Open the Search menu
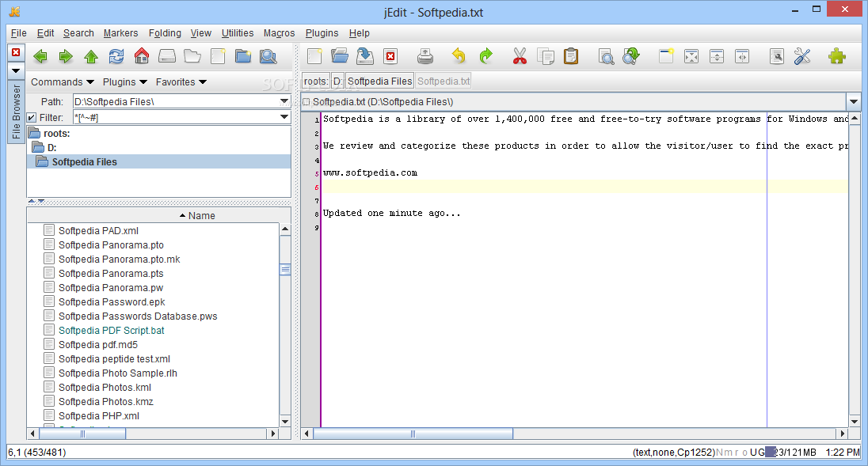Image resolution: width=868 pixels, height=466 pixels. [x=78, y=33]
